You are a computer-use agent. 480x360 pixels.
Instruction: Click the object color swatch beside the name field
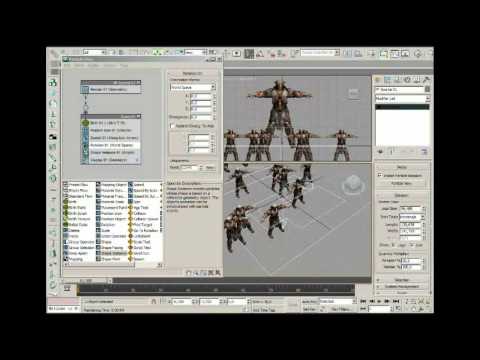tap(427, 89)
